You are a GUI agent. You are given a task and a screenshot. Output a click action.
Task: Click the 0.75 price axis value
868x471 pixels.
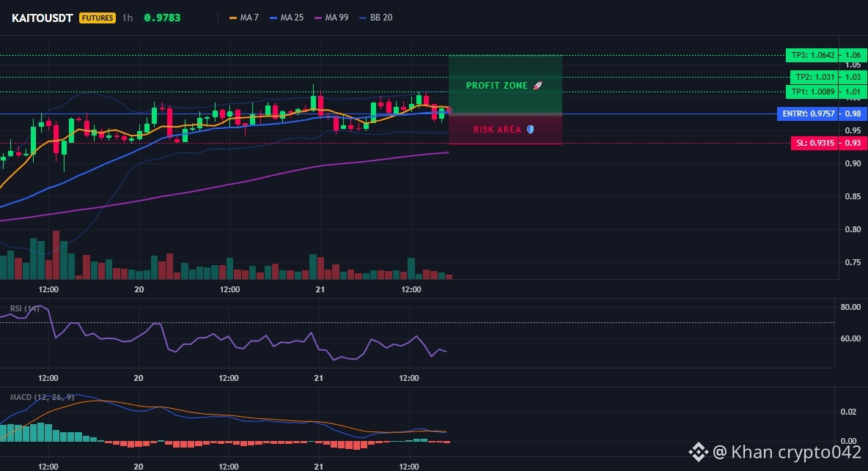853,262
